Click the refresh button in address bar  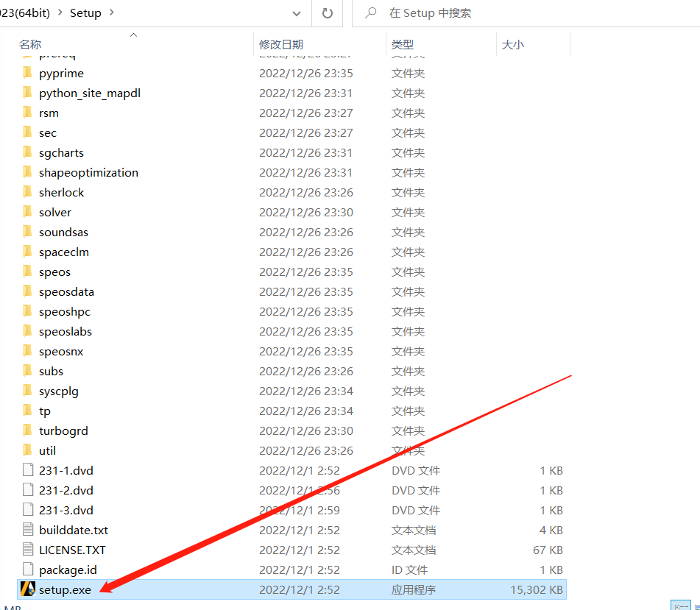pos(328,13)
